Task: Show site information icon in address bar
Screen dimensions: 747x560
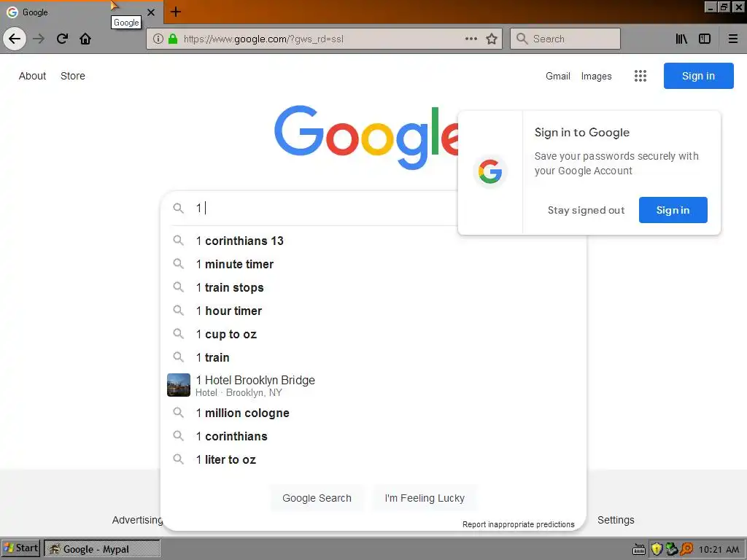Action: click(158, 39)
